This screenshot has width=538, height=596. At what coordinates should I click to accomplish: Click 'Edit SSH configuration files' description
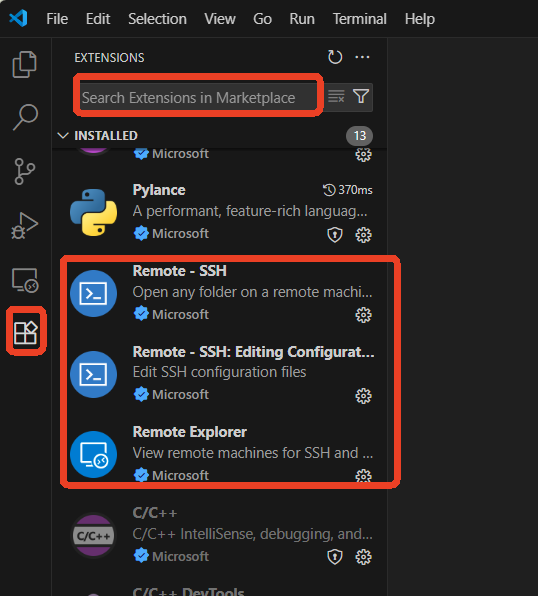(219, 372)
